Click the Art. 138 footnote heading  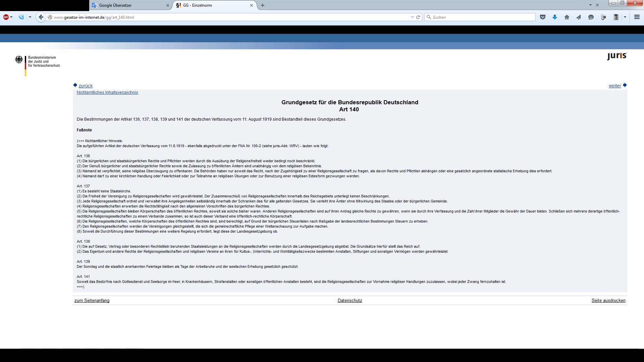point(83,241)
